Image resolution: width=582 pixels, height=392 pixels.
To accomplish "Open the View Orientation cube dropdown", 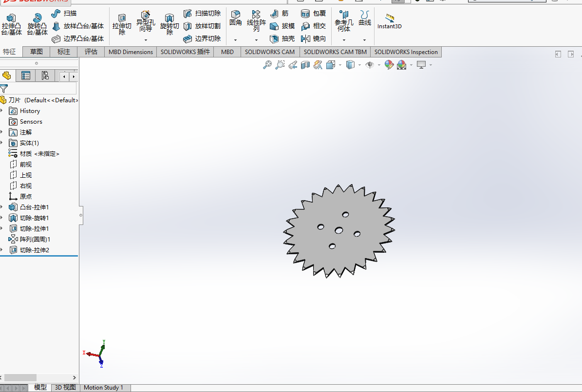I will click(x=340, y=65).
